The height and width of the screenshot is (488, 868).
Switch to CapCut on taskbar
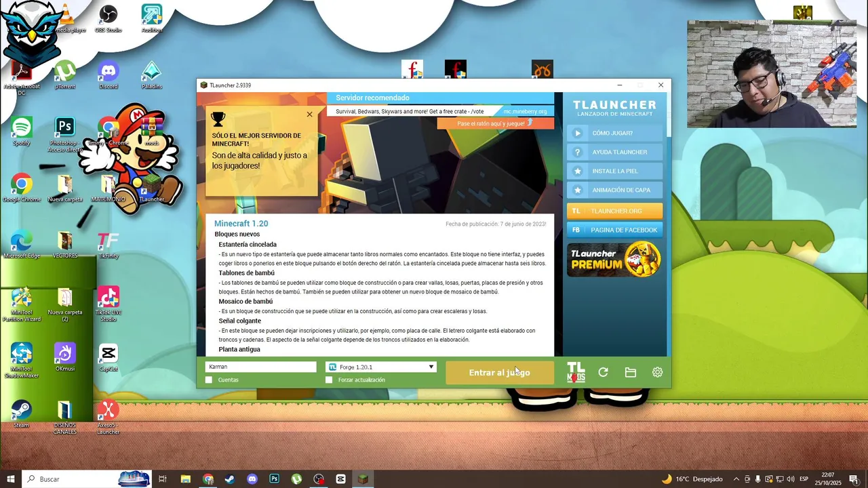(340, 479)
